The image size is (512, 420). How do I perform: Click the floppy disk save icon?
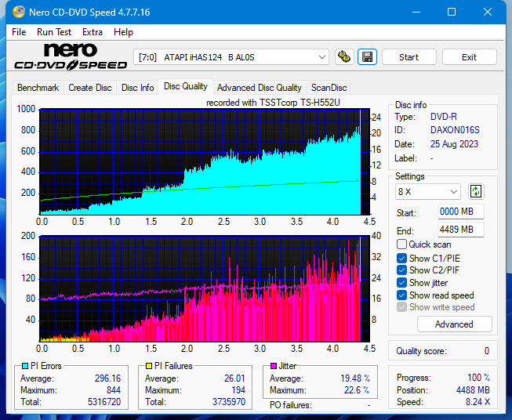(x=368, y=57)
